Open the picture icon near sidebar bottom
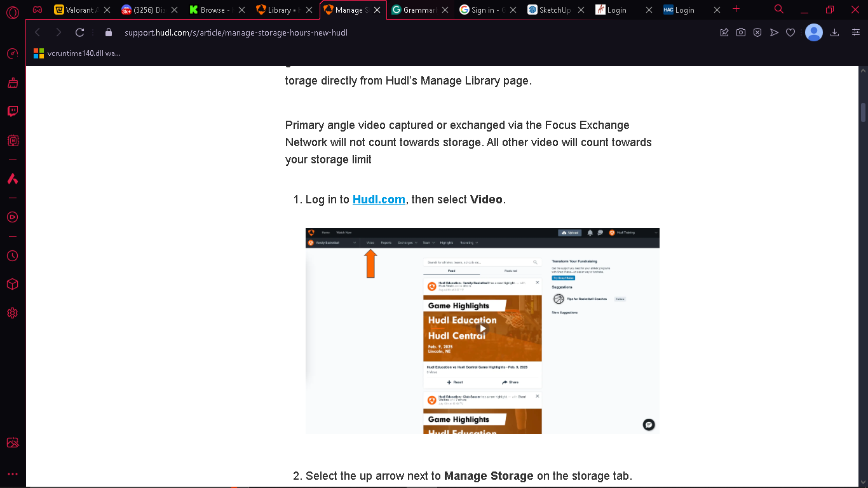The image size is (868, 488). coord(12,443)
